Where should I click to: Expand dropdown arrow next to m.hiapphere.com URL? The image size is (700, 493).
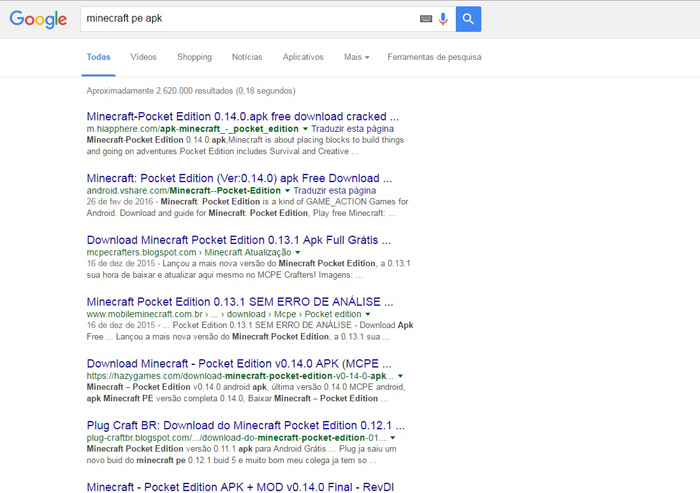[x=305, y=129]
